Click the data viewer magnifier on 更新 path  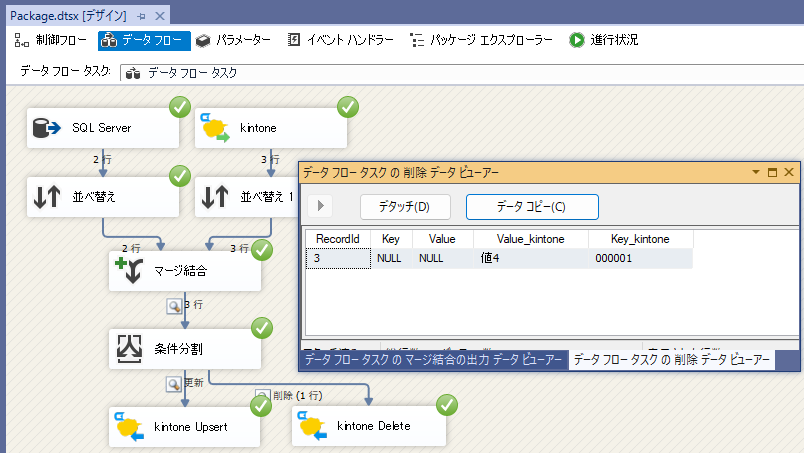tap(174, 384)
